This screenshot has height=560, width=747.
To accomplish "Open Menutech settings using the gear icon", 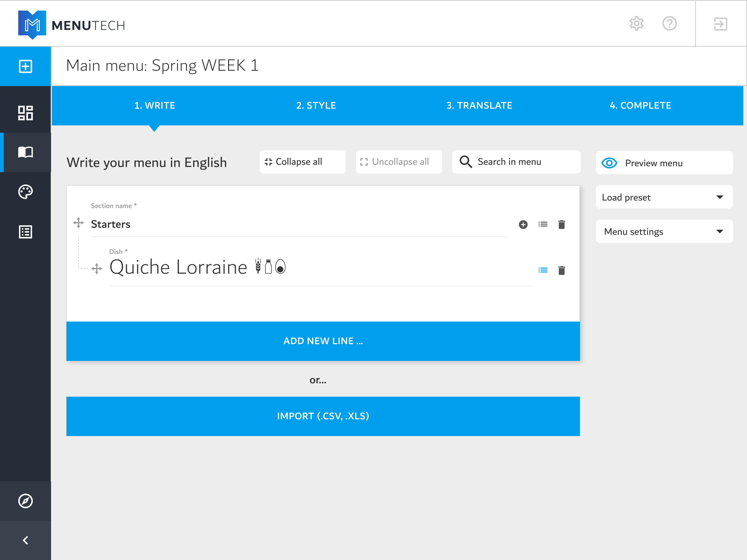I will point(636,24).
